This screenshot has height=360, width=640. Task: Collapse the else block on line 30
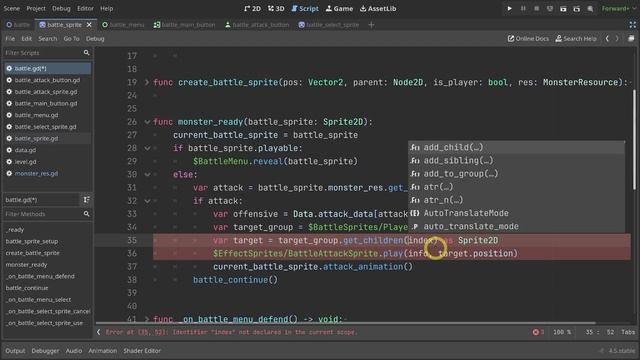[147, 174]
